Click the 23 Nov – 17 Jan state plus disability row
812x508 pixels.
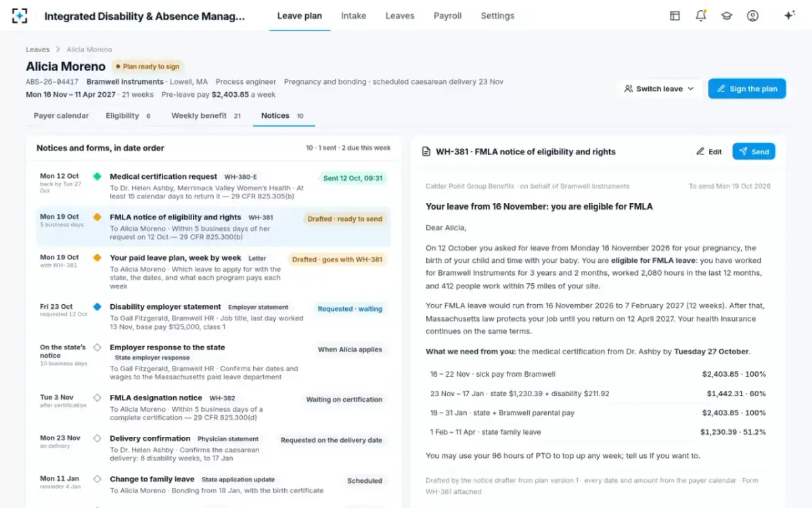[x=597, y=394]
